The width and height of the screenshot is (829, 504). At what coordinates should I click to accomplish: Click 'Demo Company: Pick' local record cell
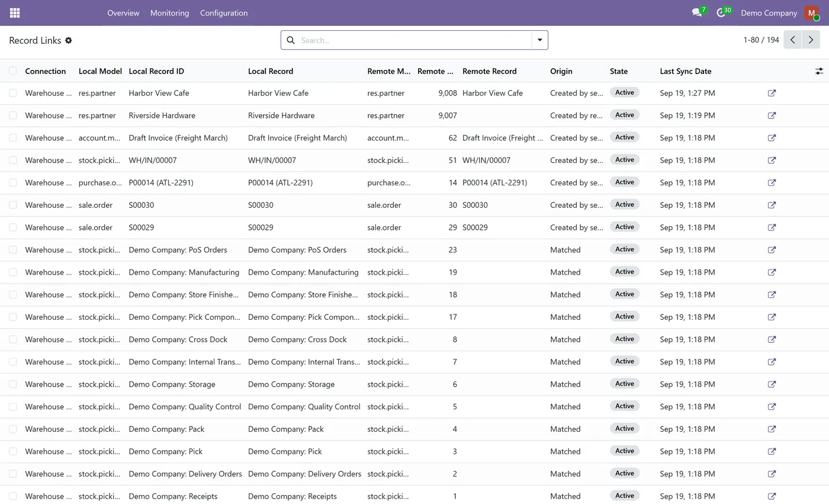(x=285, y=451)
